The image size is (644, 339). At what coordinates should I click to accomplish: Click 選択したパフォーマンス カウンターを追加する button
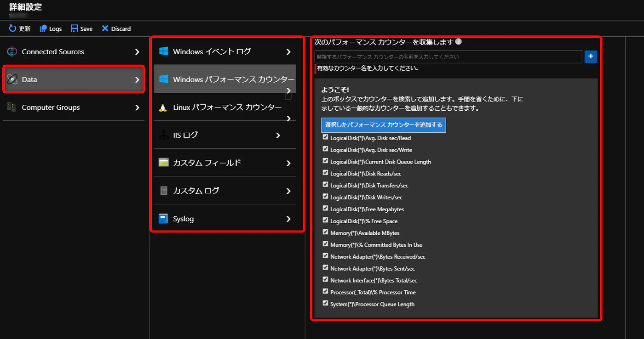tap(384, 125)
